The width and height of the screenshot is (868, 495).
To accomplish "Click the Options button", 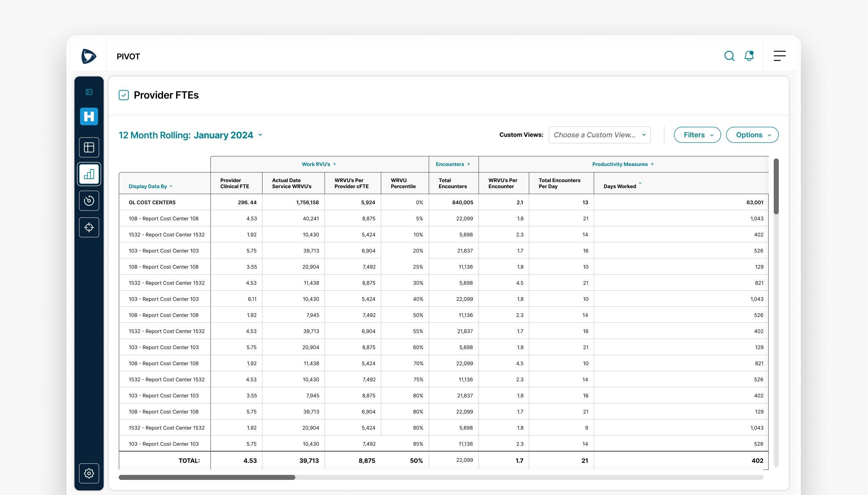I will click(x=752, y=135).
